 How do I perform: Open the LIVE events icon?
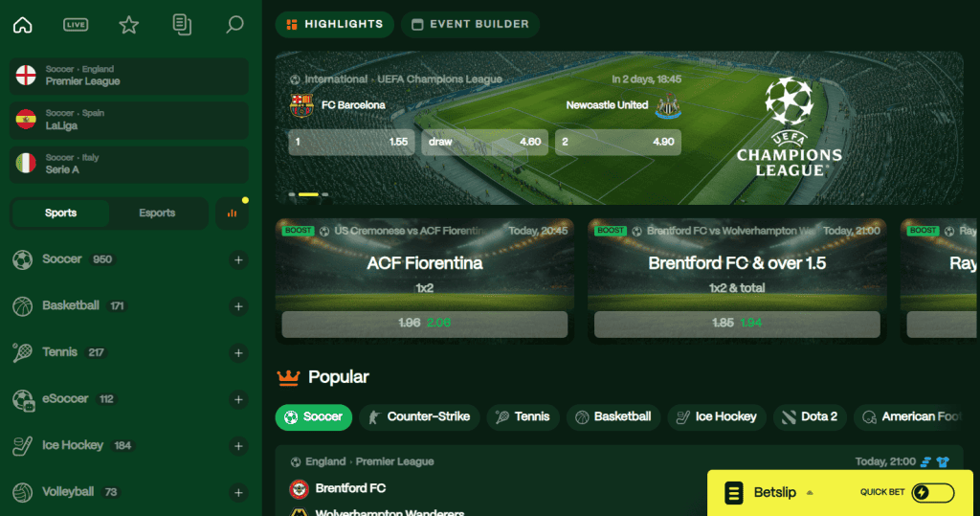point(76,25)
